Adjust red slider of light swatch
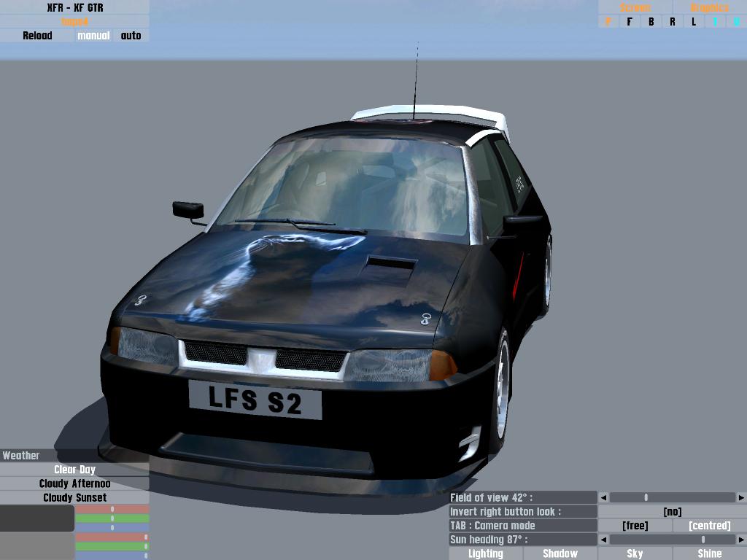 click(x=112, y=537)
